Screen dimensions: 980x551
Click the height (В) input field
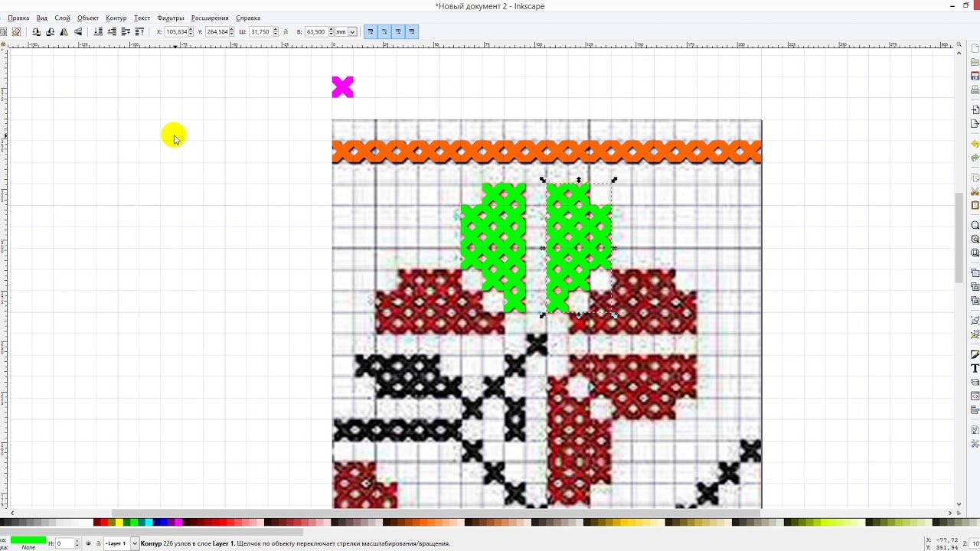tap(316, 31)
